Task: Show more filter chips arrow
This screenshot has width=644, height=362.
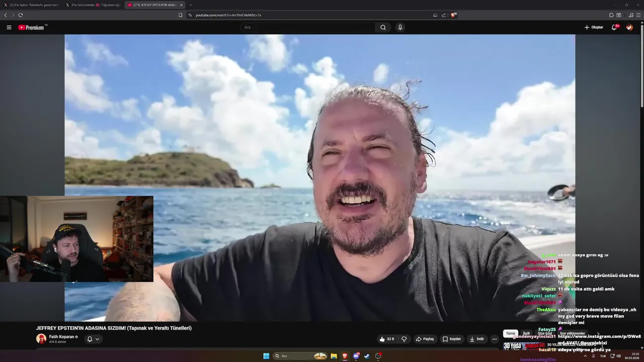Action: [x=598, y=333]
